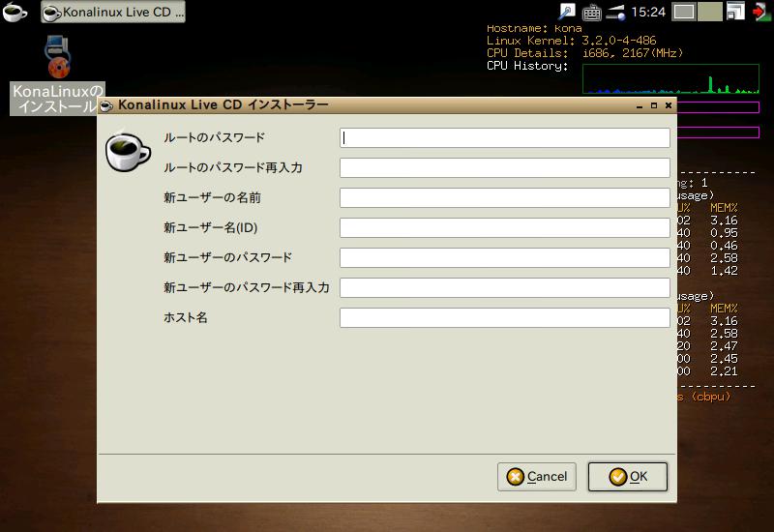This screenshot has height=532, width=774.
Task: Click the ルートのパスワード label
Action: 214,137
